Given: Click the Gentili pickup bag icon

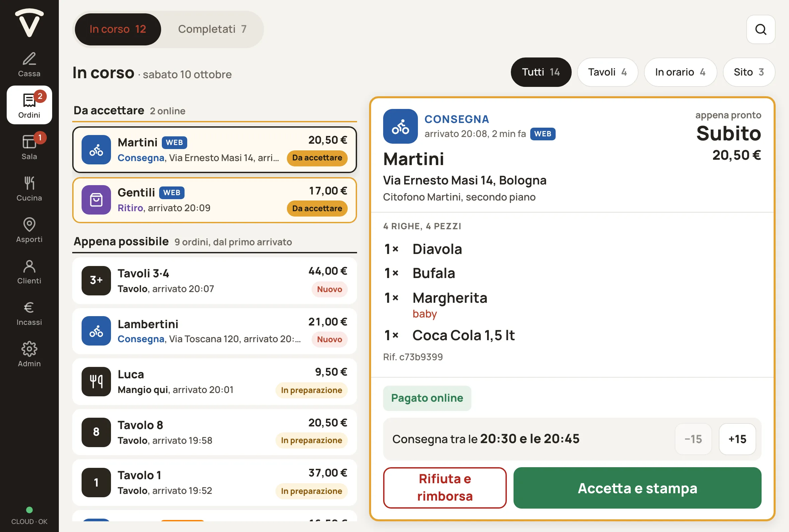Looking at the screenshot, I should click(96, 200).
